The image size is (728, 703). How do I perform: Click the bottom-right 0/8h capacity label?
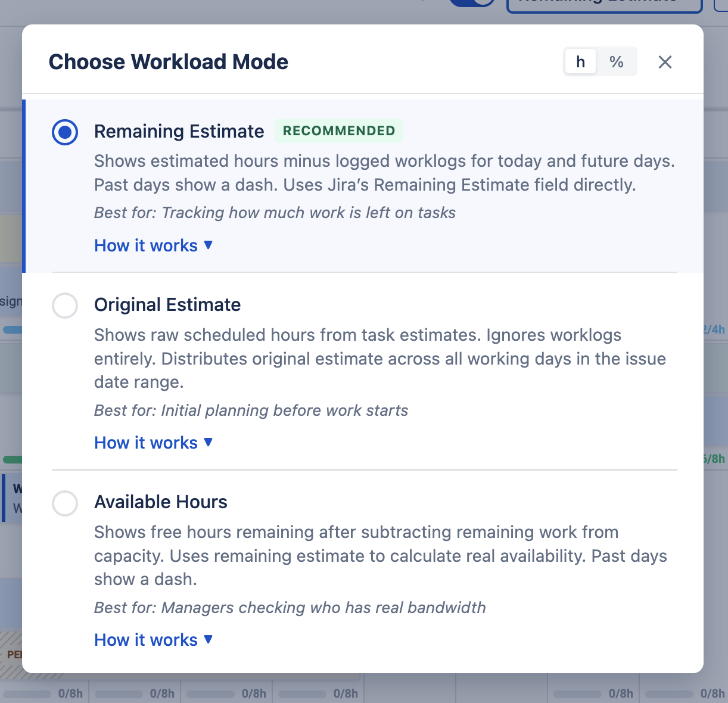712,693
